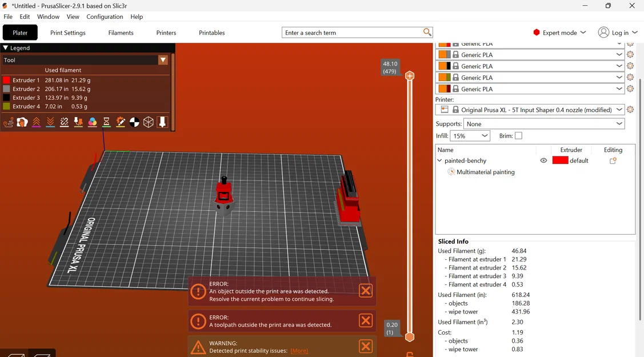The width and height of the screenshot is (644, 357).
Task: Click the red extruder color swatch for painted-benchy
Action: [x=560, y=161]
